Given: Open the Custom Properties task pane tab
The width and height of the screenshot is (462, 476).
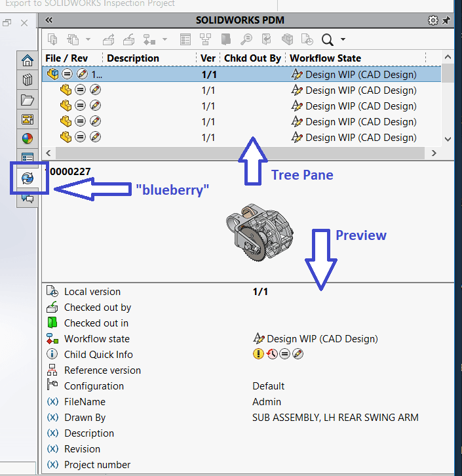Looking at the screenshot, I should point(28,157).
